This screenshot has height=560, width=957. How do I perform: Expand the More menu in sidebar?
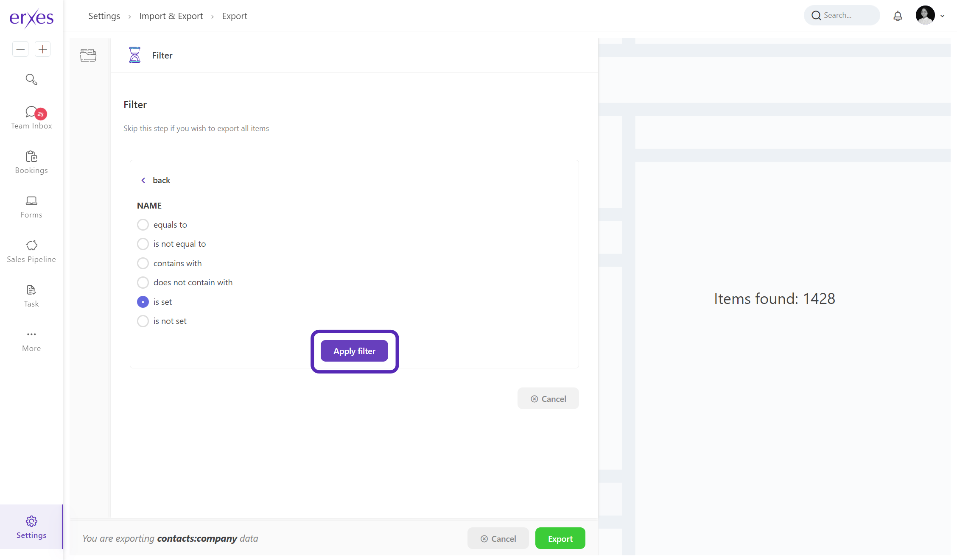(x=31, y=341)
